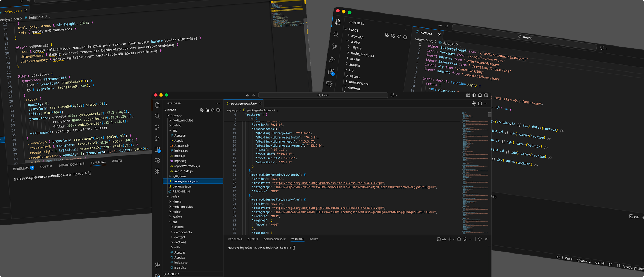The height and width of the screenshot is (277, 644).
Task: Open Accounts icon in center window activity bar
Action: 157,265
